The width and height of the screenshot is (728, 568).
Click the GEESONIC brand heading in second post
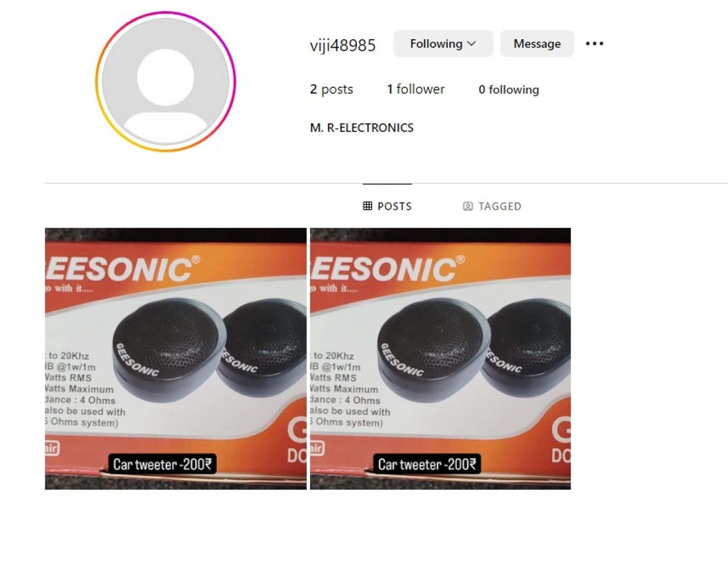coord(388,269)
